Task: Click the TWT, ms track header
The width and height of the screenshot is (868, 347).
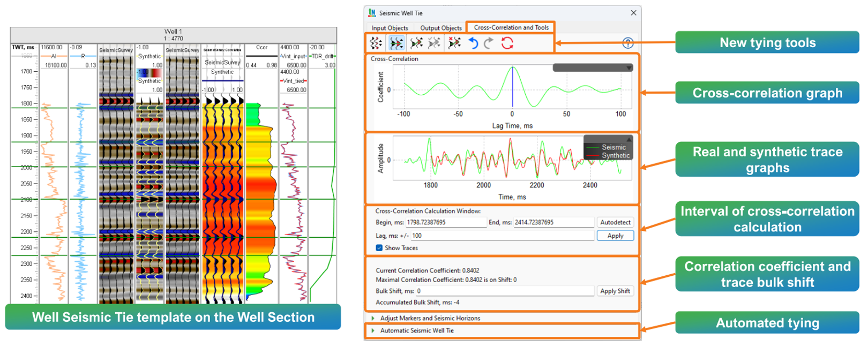Action: click(23, 47)
